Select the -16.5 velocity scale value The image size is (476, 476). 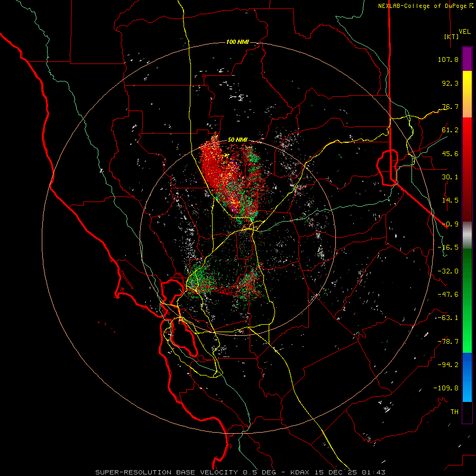coord(448,248)
